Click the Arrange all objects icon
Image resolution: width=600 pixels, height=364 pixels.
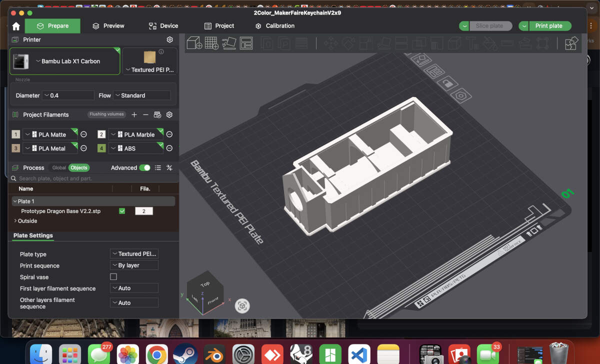pyautogui.click(x=246, y=43)
